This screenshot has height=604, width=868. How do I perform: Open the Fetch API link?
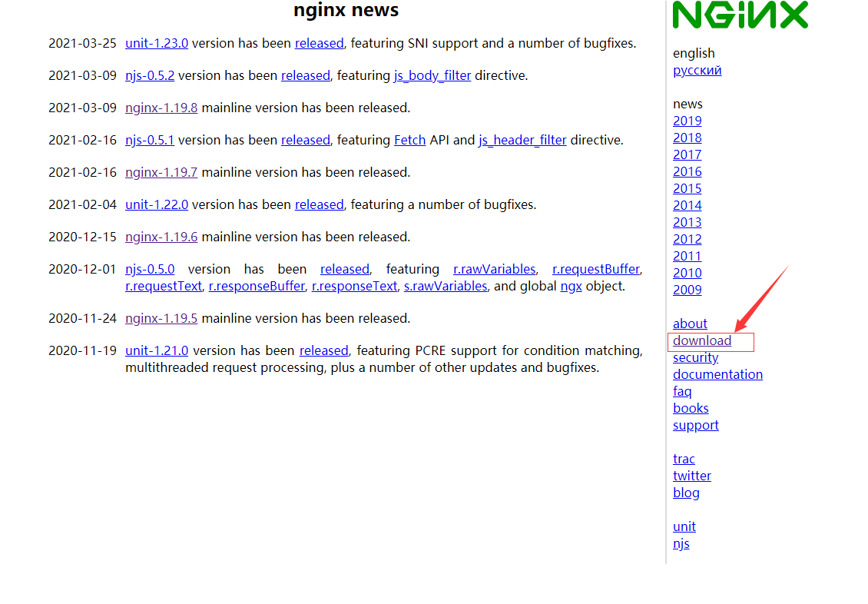point(409,140)
